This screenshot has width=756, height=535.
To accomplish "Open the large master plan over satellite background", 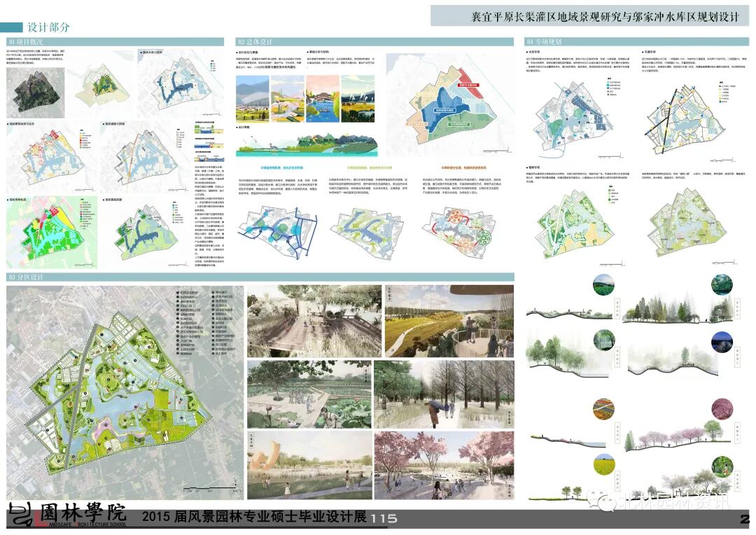I will [125, 392].
